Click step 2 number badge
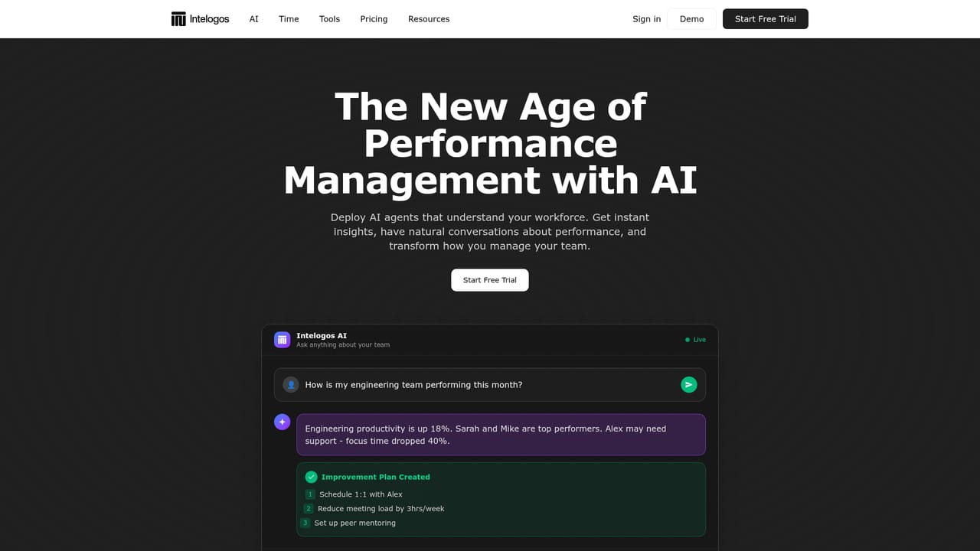This screenshot has height=551, width=980. pos(309,509)
